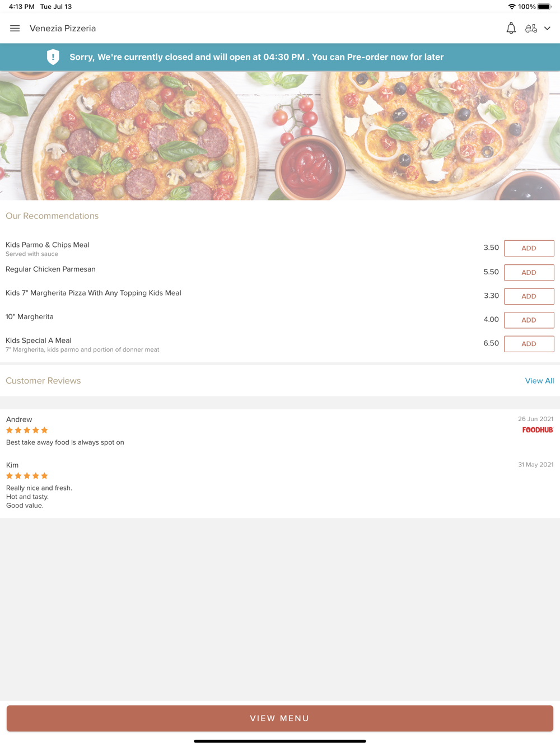Viewport: 560px width, 747px height.
Task: Tap the notifications bell icon
Action: coord(511,29)
